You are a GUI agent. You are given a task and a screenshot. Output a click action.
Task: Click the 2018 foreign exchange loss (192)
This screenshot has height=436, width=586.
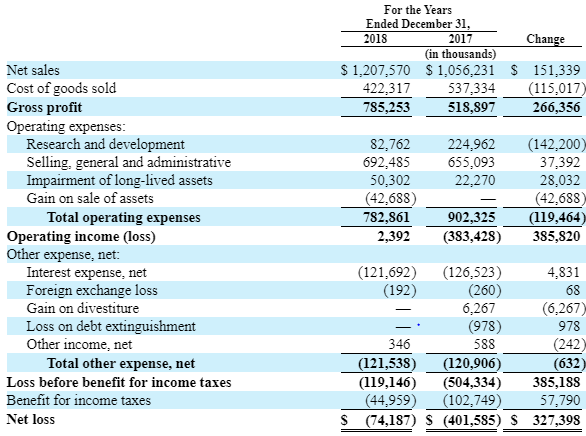coord(400,291)
